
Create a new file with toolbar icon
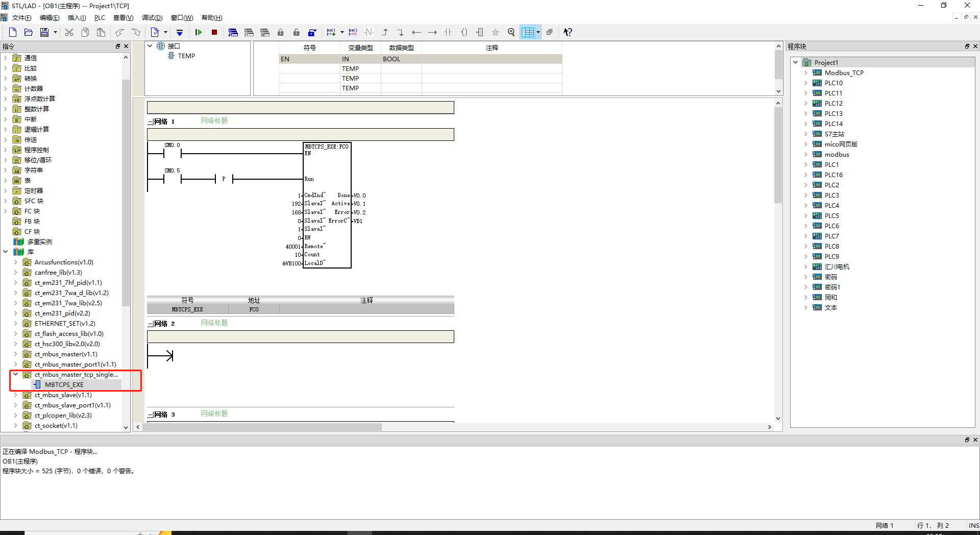tap(13, 32)
